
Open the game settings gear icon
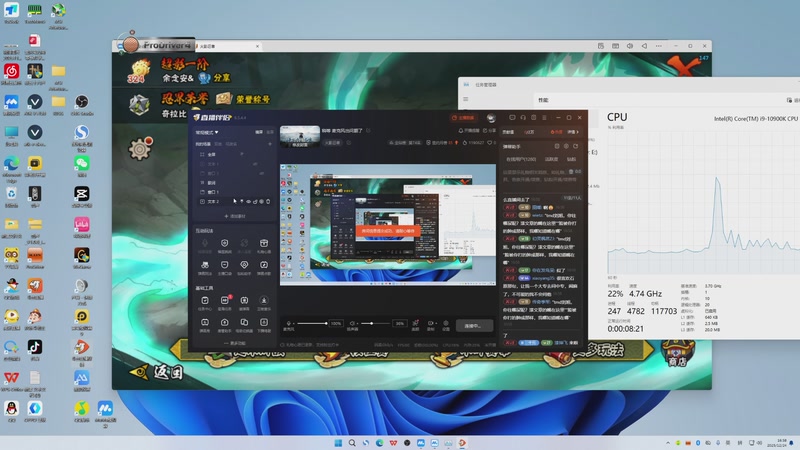pyautogui.click(x=140, y=148)
